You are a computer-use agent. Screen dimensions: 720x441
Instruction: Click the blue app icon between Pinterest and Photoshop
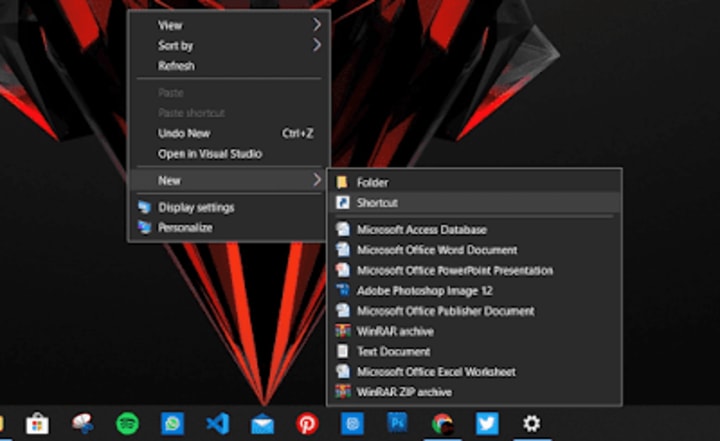352,423
